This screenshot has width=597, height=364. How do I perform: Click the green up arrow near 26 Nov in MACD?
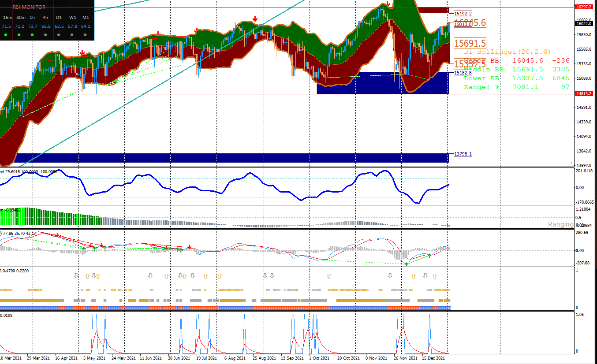pos(407,263)
